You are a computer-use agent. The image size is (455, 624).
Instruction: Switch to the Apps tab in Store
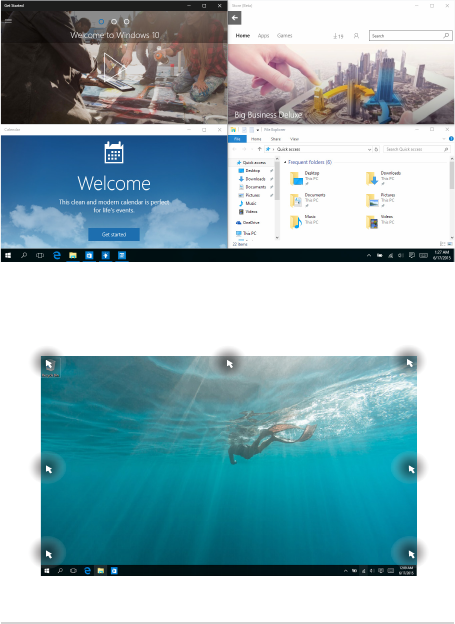(x=264, y=36)
